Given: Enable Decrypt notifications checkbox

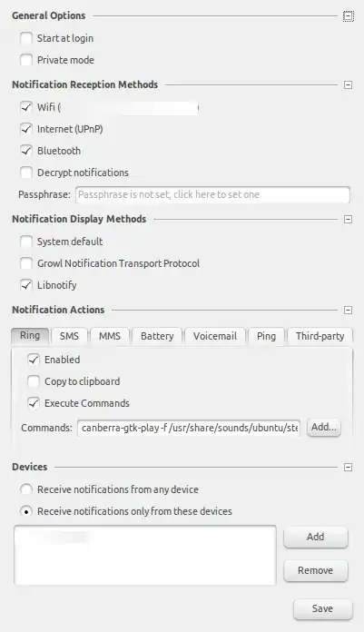Looking at the screenshot, I should [x=26, y=173].
